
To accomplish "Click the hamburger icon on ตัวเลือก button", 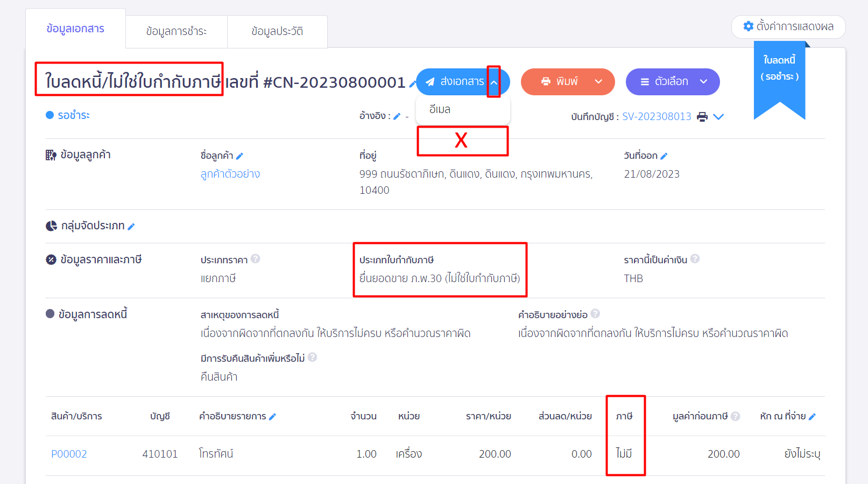I will coord(645,82).
